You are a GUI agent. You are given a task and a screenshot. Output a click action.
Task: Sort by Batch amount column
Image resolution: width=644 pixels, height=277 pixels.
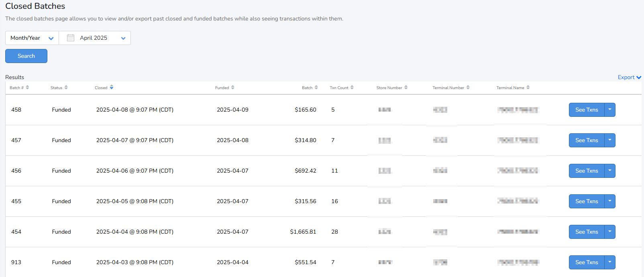pyautogui.click(x=310, y=88)
